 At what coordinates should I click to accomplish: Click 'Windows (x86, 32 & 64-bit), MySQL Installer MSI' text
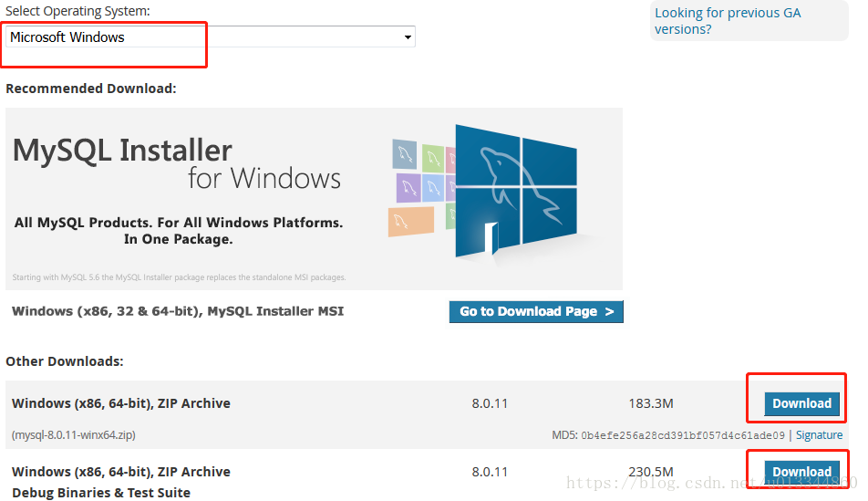pyautogui.click(x=178, y=311)
